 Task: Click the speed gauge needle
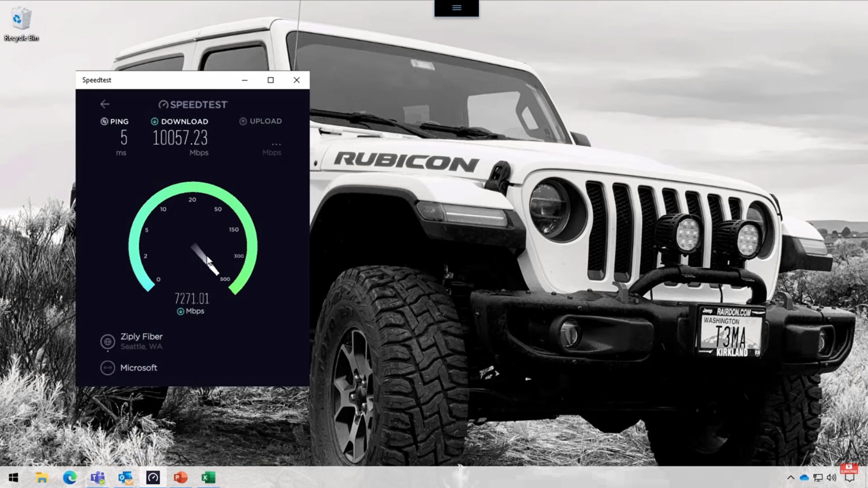(204, 259)
